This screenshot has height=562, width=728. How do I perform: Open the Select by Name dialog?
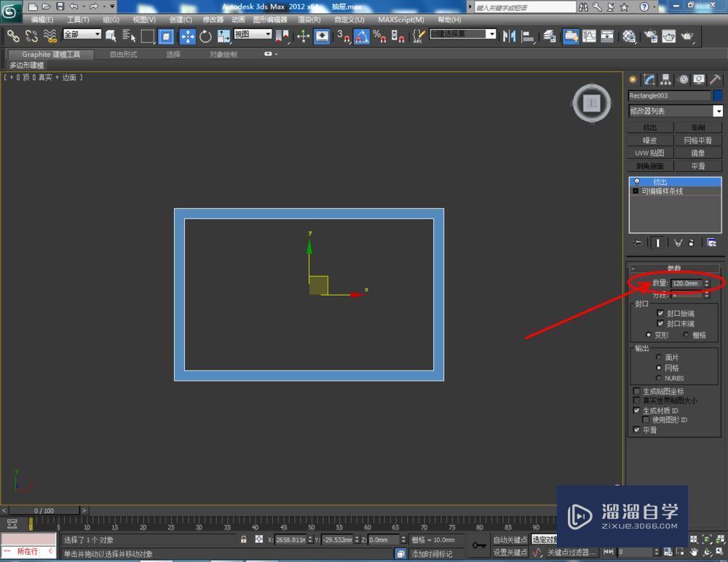130,33
